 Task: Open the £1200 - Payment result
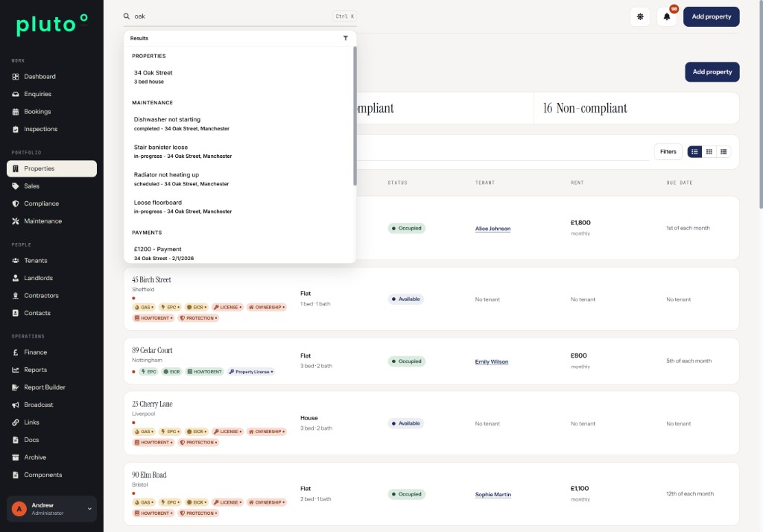238,253
